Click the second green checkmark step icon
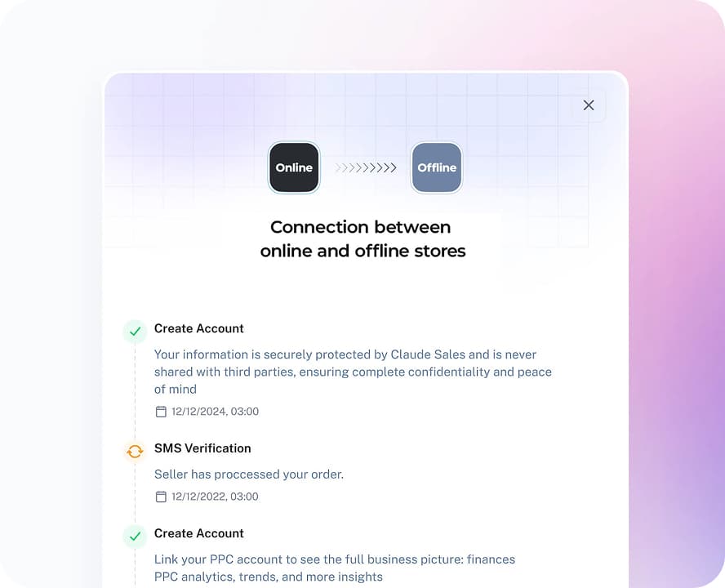The image size is (725, 588). tap(135, 536)
